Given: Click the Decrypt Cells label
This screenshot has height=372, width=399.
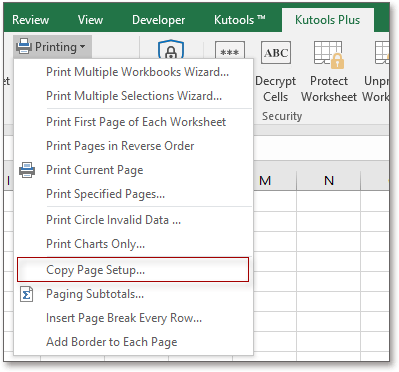Looking at the screenshot, I should 275,89.
